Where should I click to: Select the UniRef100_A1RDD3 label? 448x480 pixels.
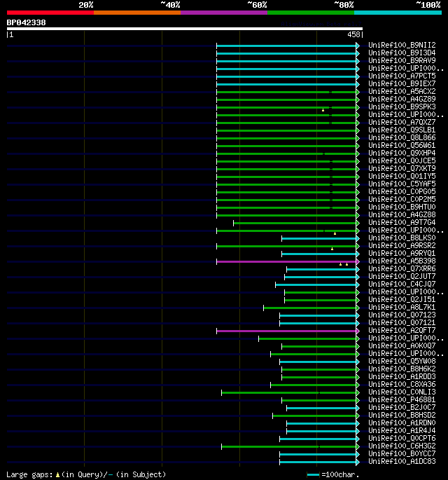(x=402, y=377)
